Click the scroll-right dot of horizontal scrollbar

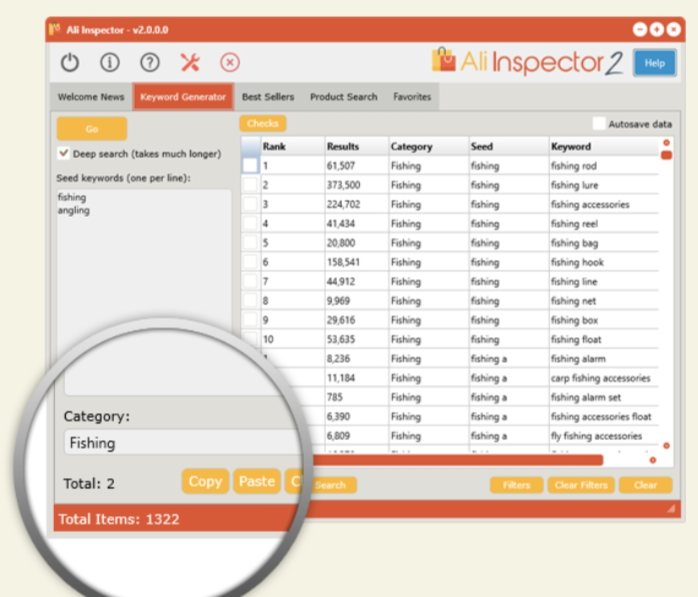(653, 460)
